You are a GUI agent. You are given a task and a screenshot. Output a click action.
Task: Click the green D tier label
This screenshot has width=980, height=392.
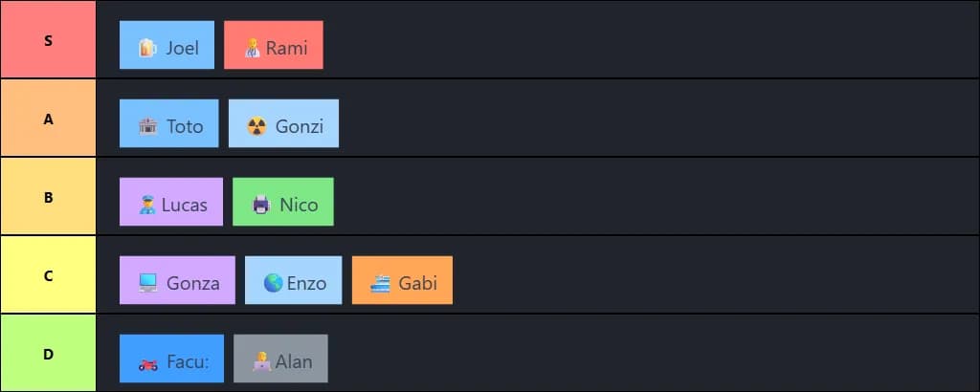48,353
